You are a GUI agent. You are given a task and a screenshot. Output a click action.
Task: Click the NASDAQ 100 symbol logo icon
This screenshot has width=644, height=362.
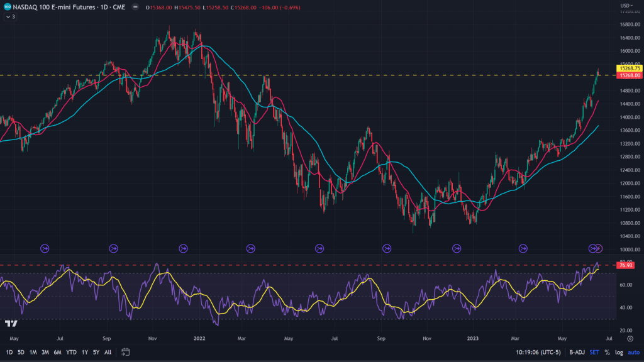pyautogui.click(x=7, y=8)
